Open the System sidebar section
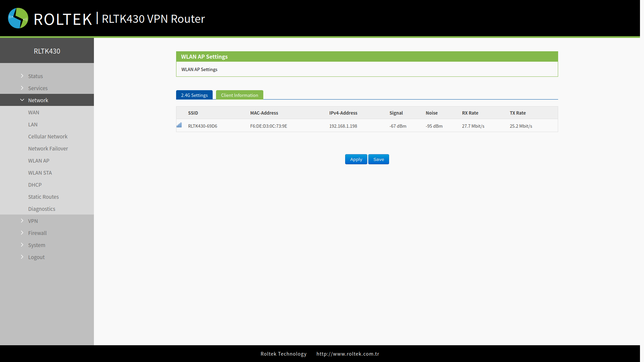 [x=37, y=245]
